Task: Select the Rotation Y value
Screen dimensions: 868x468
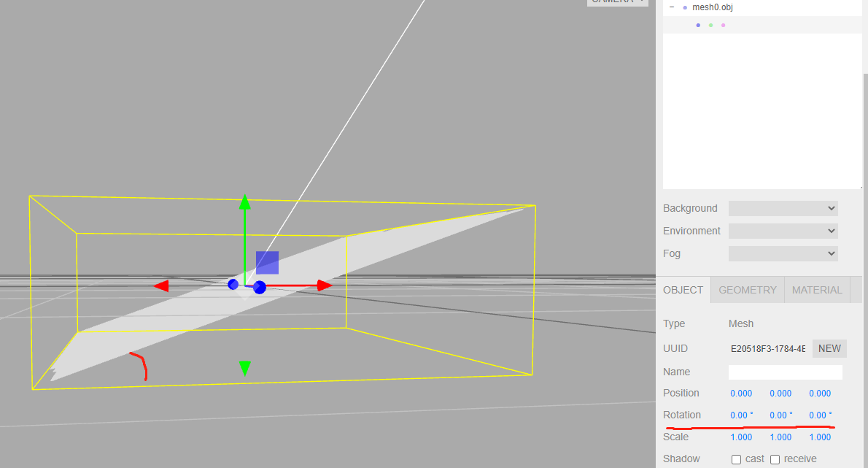Action: tap(780, 415)
